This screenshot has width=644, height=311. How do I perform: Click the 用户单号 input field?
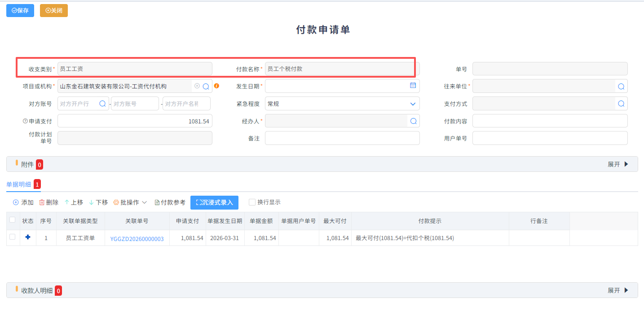550,138
